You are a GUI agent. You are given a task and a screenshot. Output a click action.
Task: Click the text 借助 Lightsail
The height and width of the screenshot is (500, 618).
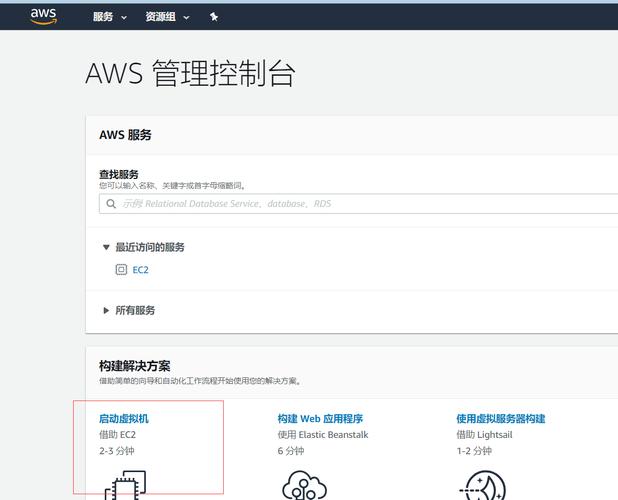484,435
